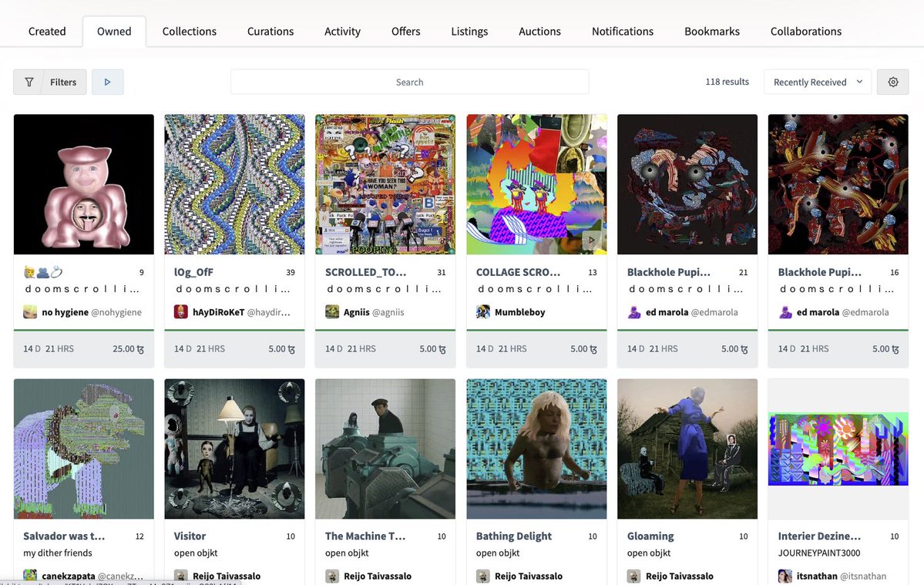The height and width of the screenshot is (585, 924).
Task: Click Reijo Taivassalo avatar on Visitor card
Action: coord(181,576)
